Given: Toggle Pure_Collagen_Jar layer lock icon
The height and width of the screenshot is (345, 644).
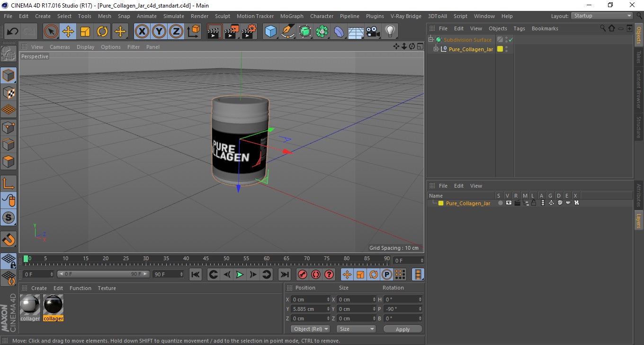Looking at the screenshot, I should click(x=534, y=203).
